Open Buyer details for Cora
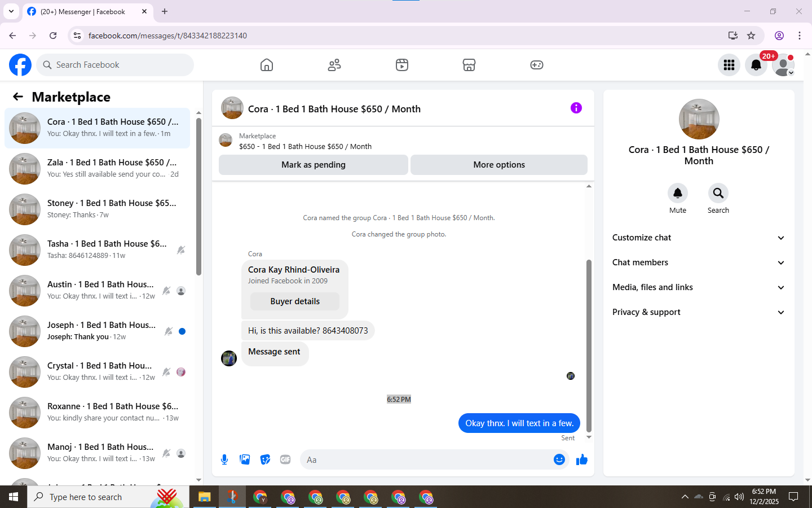This screenshot has width=812, height=508. [x=295, y=301]
